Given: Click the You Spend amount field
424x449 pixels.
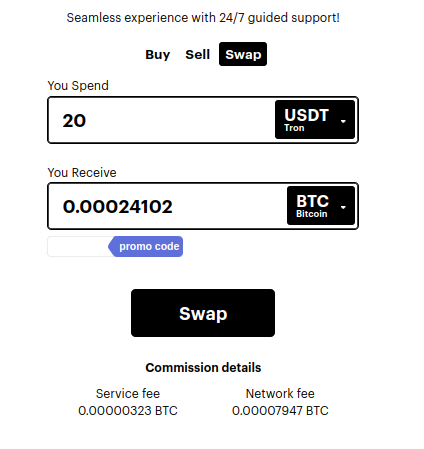Looking at the screenshot, I should (x=161, y=120).
